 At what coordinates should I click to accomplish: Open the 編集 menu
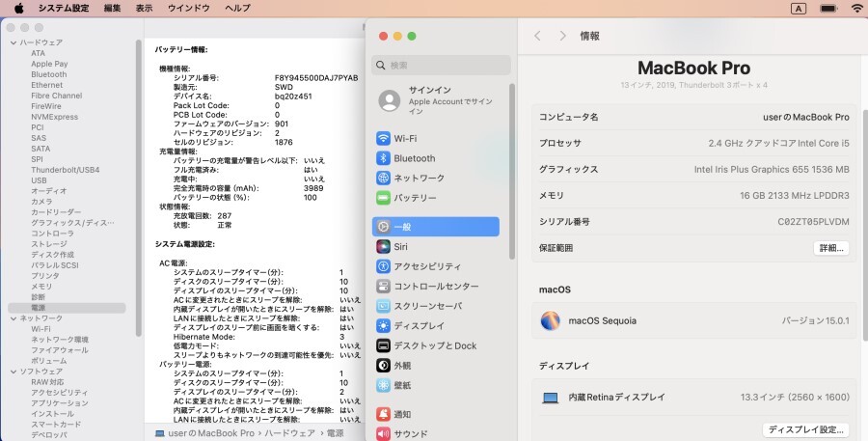click(x=113, y=8)
